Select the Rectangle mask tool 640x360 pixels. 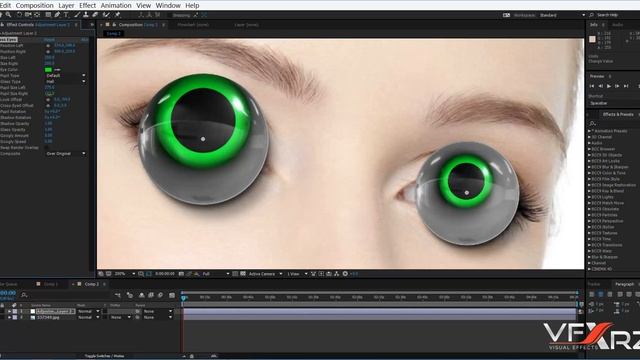click(48, 15)
